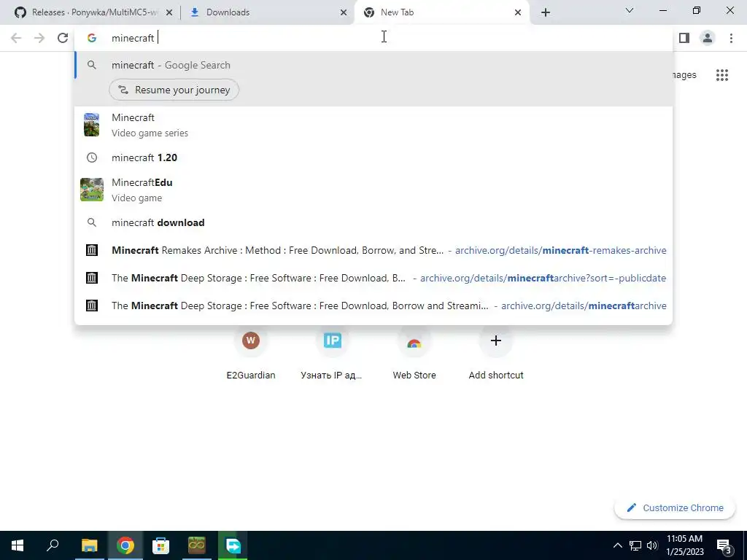Click the Add shortcut button
747x560 pixels.
tap(496, 354)
